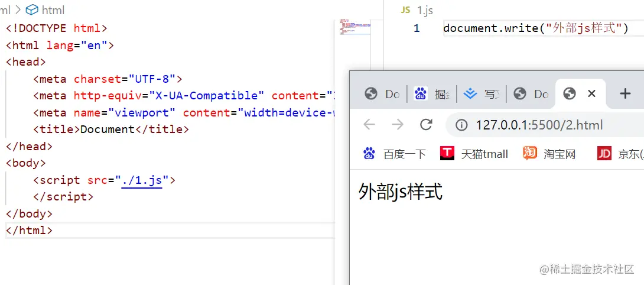The height and width of the screenshot is (285, 644).
Task: Click the html breadcrumb cube icon
Action: [x=32, y=10]
